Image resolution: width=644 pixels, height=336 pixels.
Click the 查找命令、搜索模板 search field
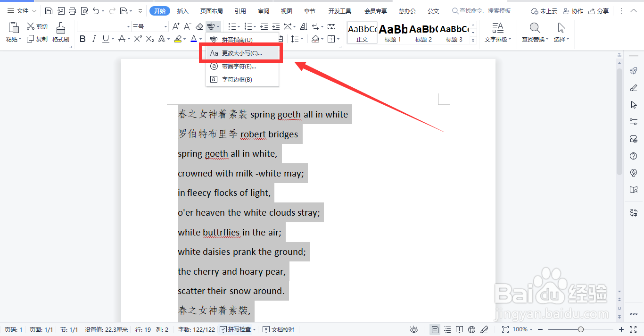[481, 11]
